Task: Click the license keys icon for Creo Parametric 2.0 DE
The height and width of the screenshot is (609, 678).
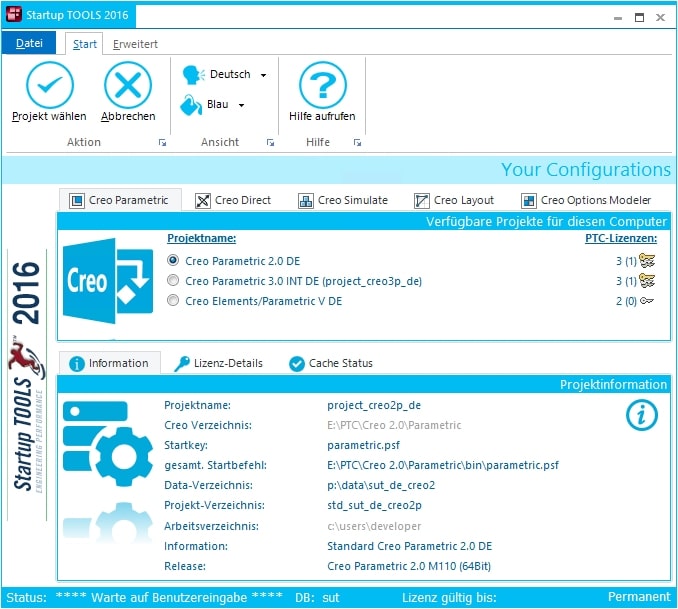Action: coord(647,261)
